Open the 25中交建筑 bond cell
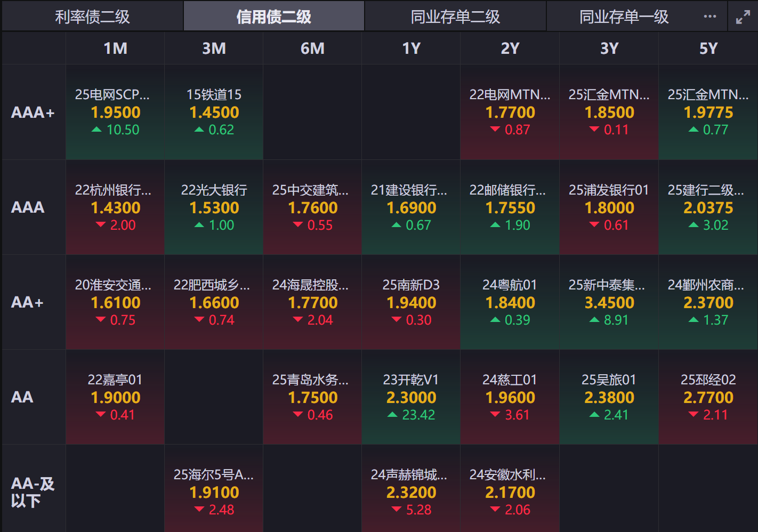This screenshot has height=532, width=758. 312,207
